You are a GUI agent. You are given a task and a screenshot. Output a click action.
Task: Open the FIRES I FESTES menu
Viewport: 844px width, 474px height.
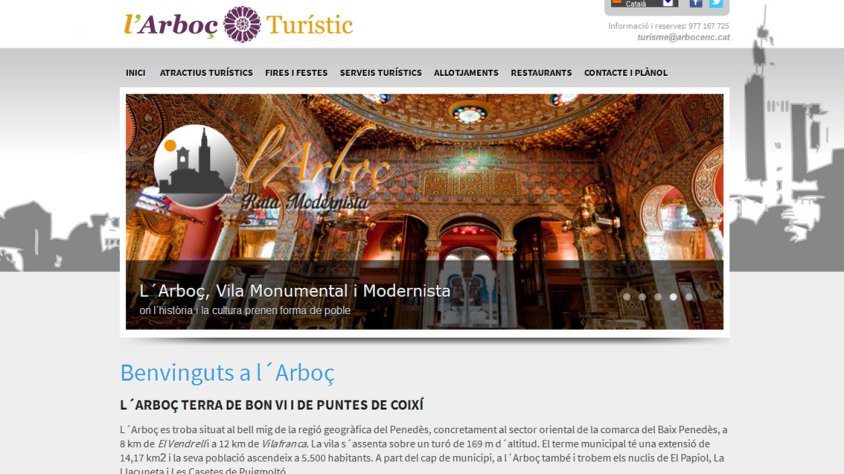tap(296, 73)
